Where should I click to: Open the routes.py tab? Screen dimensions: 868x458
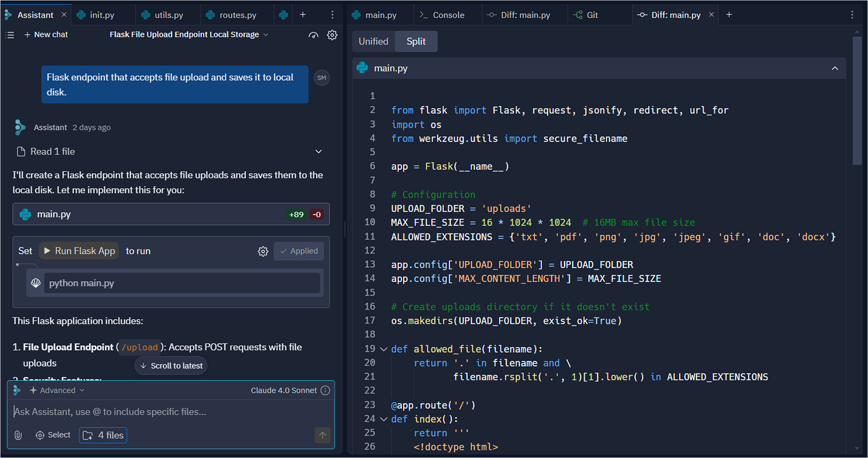(238, 15)
